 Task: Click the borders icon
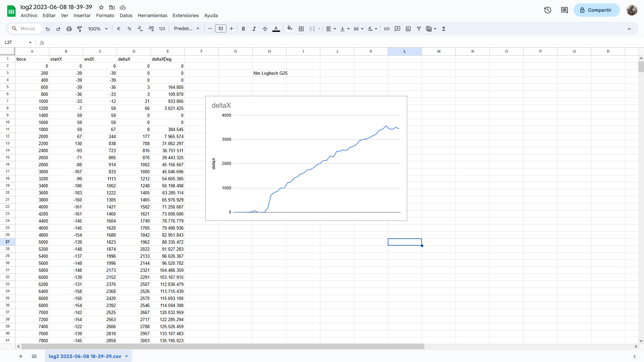301,29
